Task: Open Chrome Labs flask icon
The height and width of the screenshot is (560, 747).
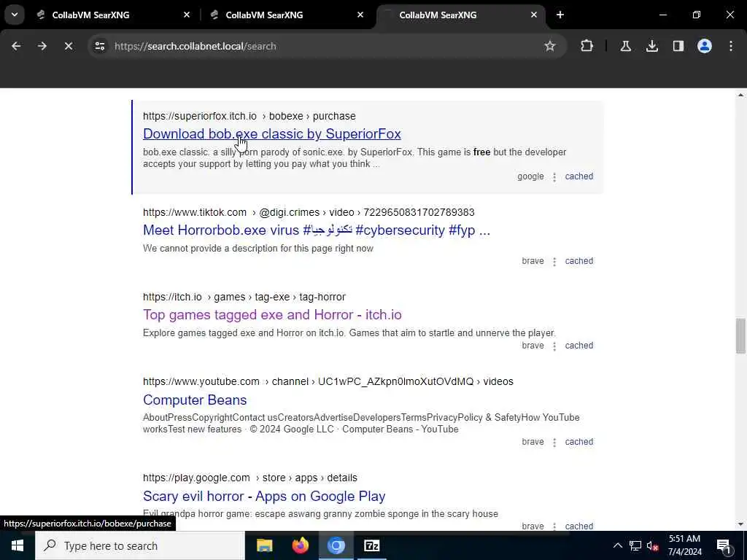Action: (x=625, y=46)
